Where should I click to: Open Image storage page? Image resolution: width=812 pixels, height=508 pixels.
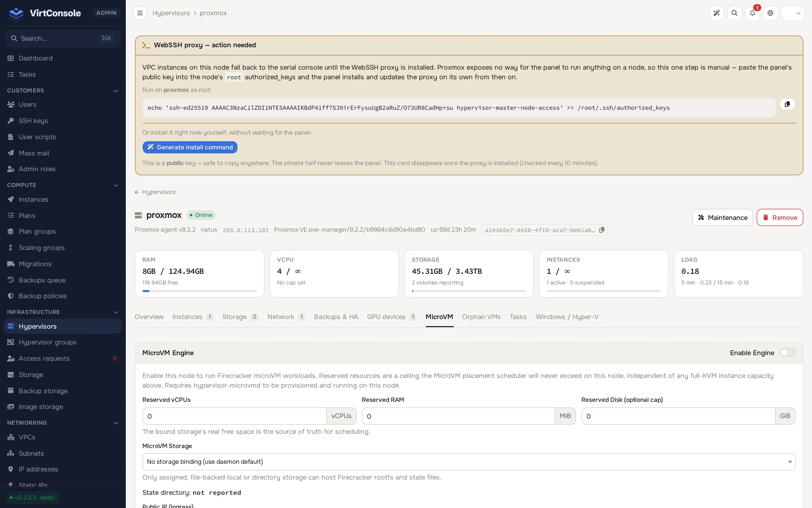click(63, 407)
